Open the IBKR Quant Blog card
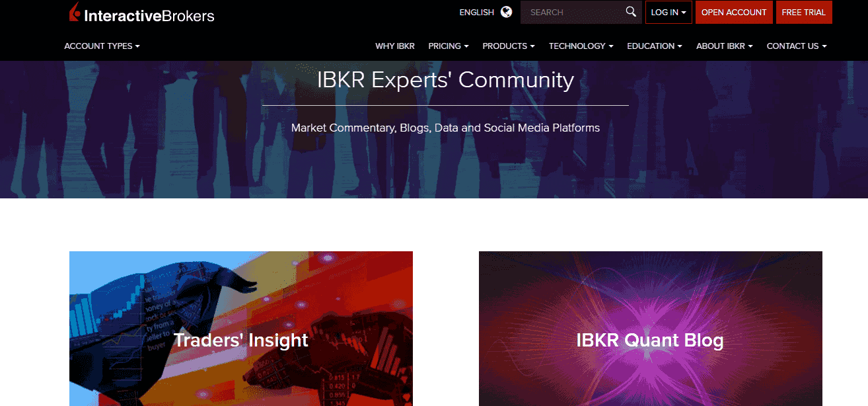This screenshot has width=868, height=406. 651,329
